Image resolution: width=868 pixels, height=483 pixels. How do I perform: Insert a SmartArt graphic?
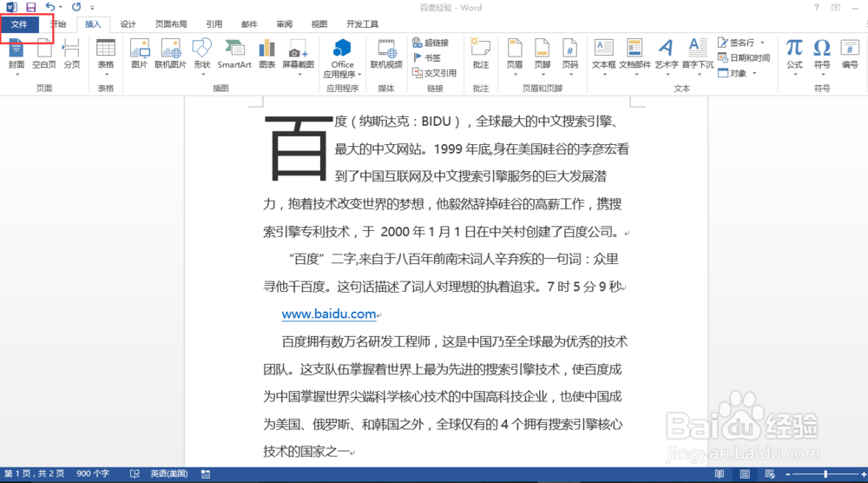point(234,54)
